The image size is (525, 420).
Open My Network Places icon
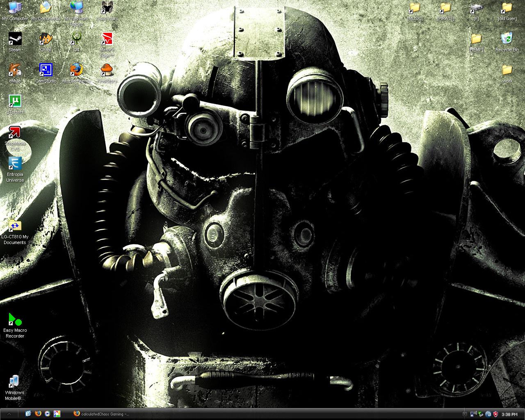tap(76, 14)
